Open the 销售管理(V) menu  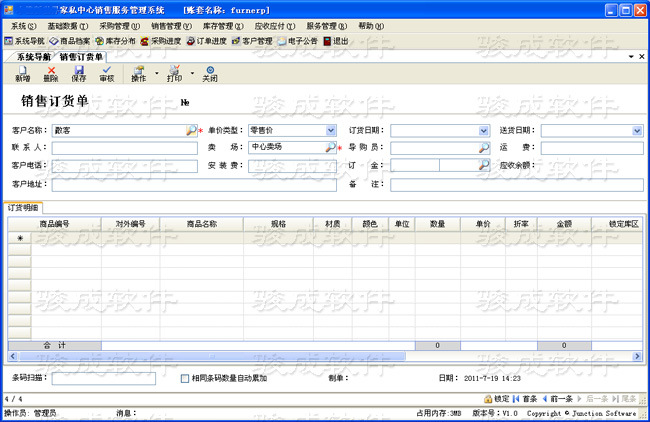[x=171, y=26]
